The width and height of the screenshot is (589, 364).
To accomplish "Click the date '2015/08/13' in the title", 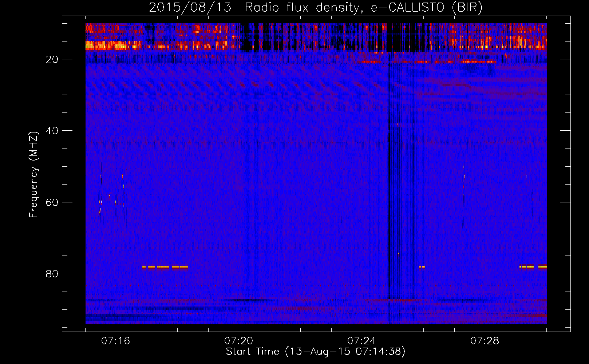I will pos(190,8).
